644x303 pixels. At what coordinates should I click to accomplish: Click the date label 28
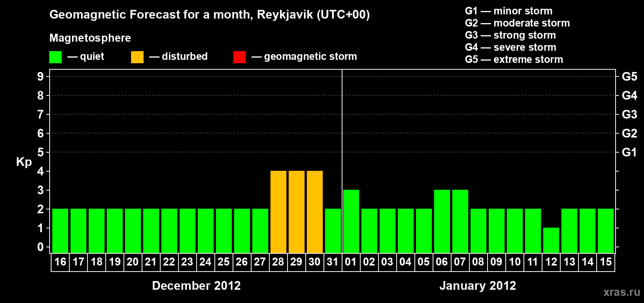click(278, 262)
